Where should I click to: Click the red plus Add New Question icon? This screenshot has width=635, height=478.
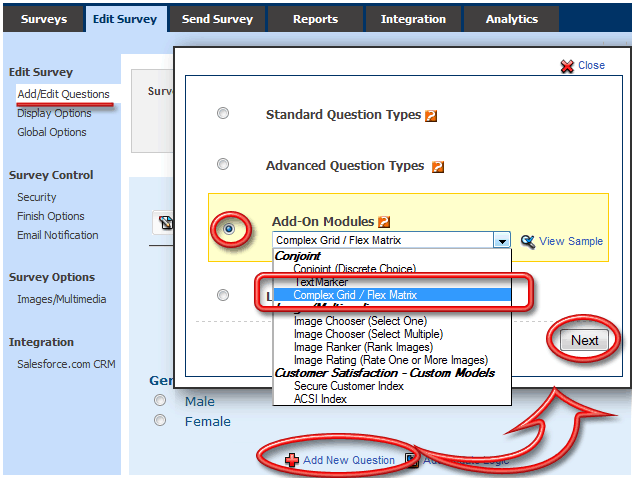[x=292, y=460]
